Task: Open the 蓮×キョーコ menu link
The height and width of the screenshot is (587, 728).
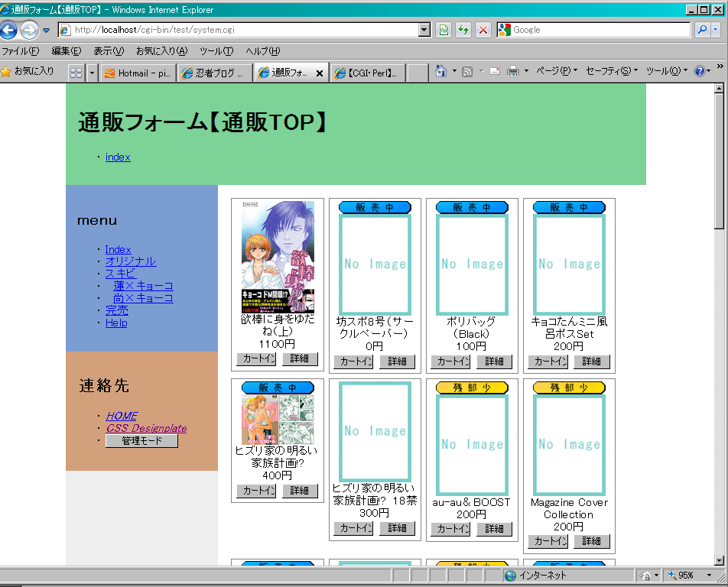Action: 143,286
